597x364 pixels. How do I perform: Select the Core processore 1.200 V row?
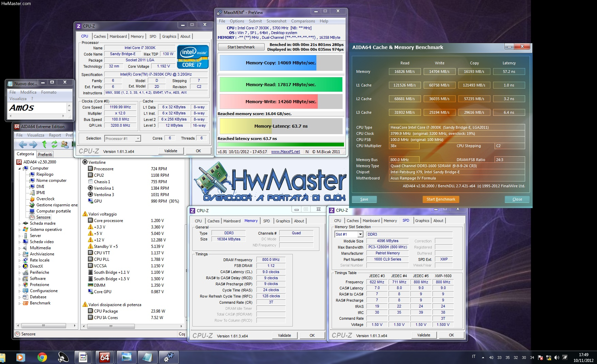coord(133,221)
